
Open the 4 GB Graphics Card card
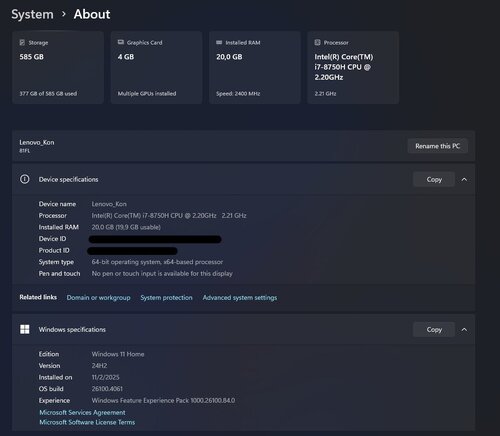coord(156,68)
